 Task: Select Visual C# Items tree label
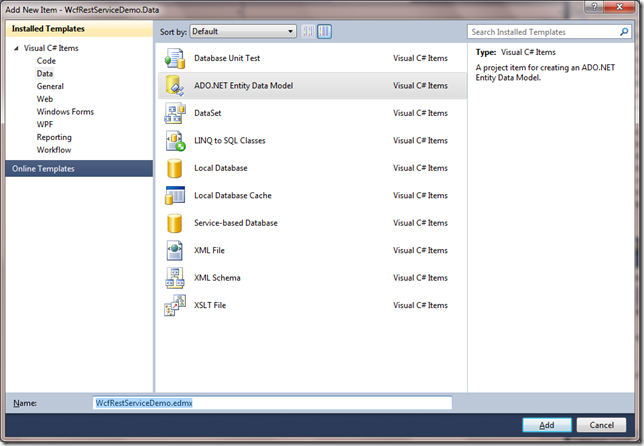pyautogui.click(x=51, y=48)
